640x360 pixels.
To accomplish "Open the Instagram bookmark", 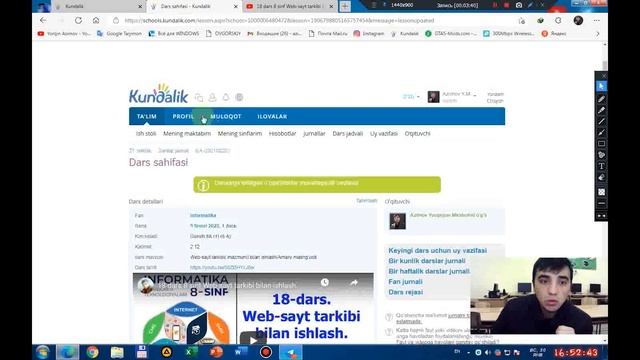I will click(x=369, y=34).
